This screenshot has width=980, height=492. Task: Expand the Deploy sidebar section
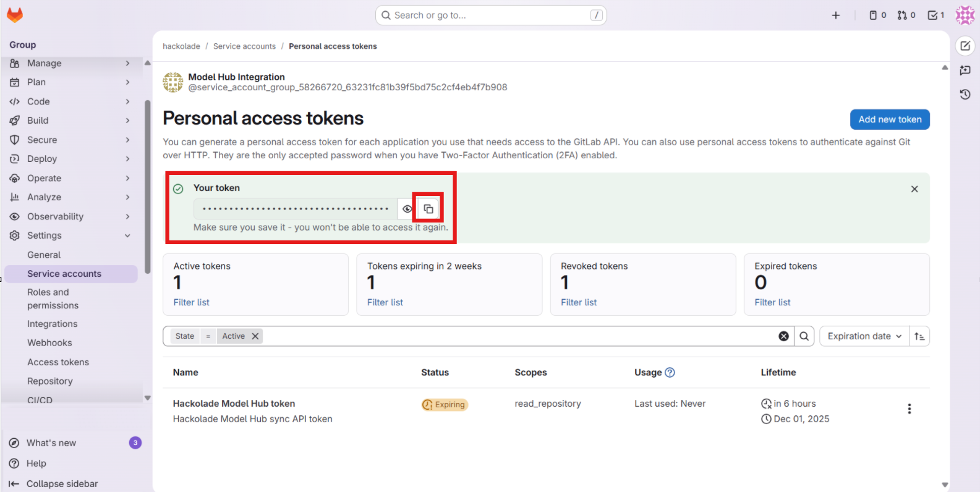click(x=71, y=159)
